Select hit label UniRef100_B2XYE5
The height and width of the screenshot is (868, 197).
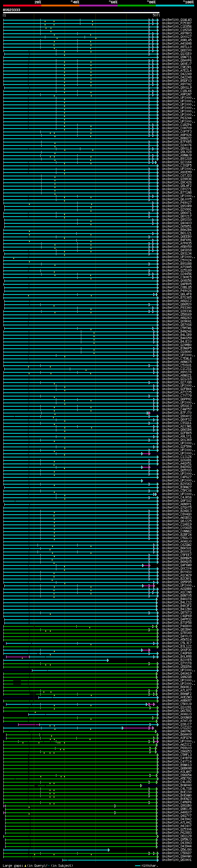click(x=177, y=660)
